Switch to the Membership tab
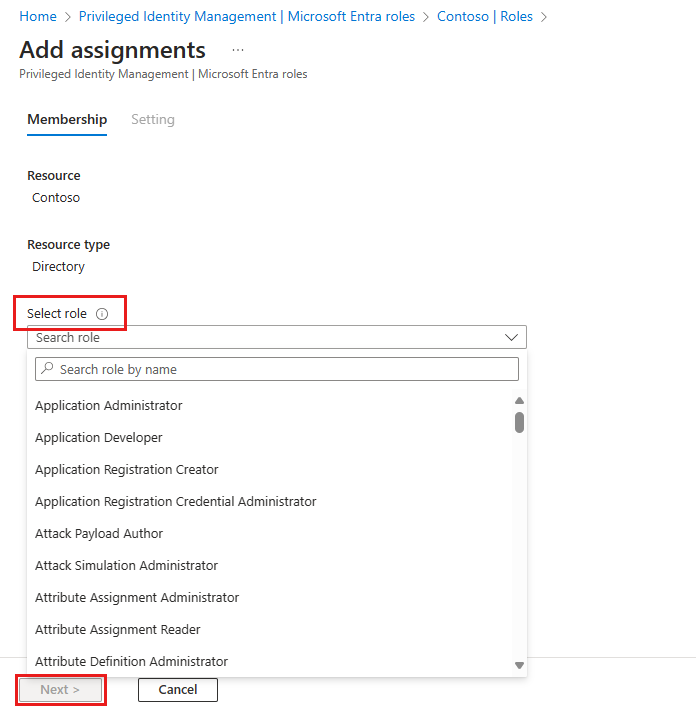The height and width of the screenshot is (722, 696). (67, 120)
